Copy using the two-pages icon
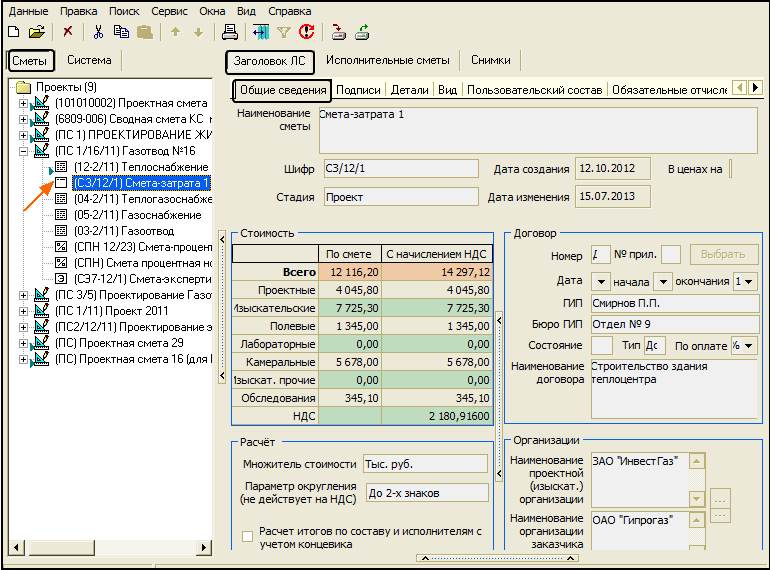This screenshot has width=770, height=570. [x=121, y=32]
